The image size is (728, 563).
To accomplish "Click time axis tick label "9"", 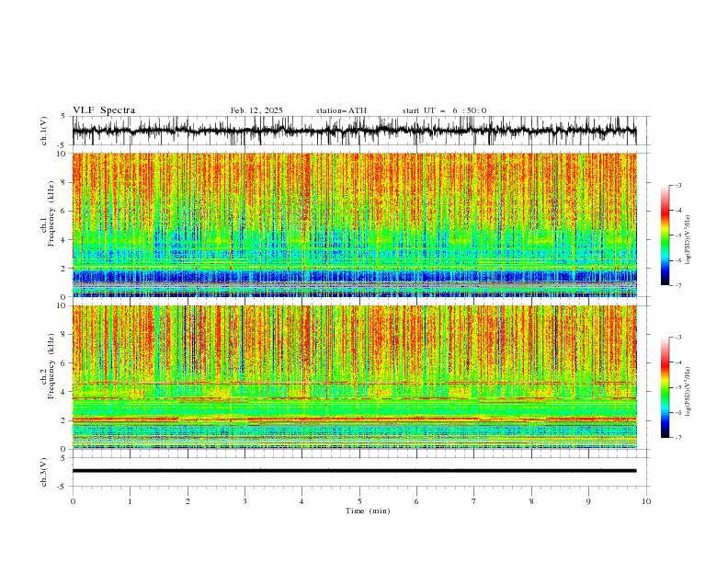I will [588, 501].
